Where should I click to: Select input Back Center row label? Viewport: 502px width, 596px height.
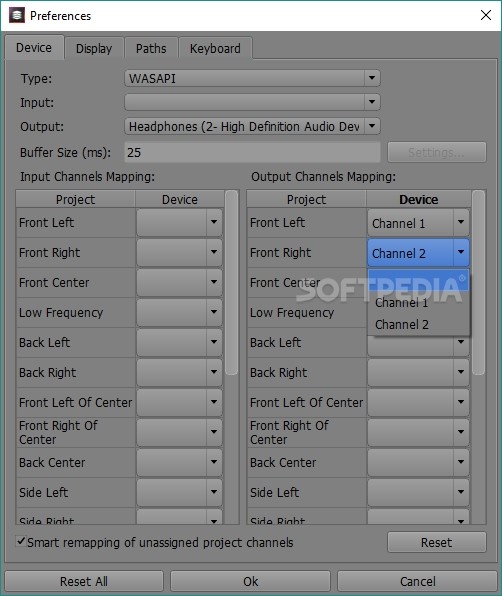[x=52, y=463]
